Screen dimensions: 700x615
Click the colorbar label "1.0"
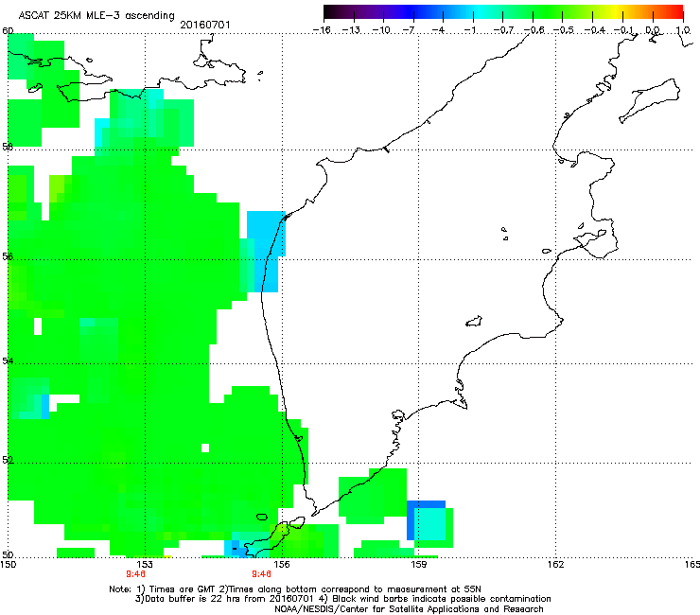point(683,30)
